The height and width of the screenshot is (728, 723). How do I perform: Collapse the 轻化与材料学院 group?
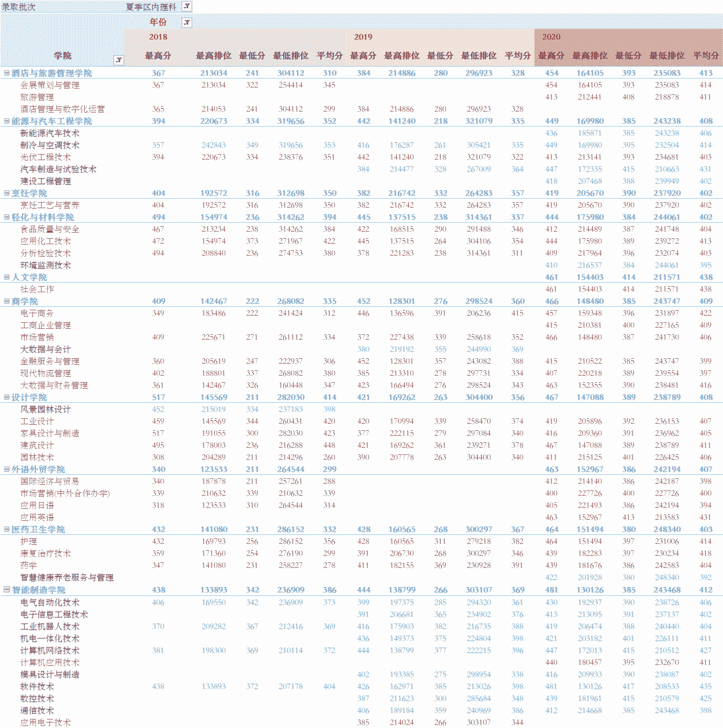pos(7,217)
